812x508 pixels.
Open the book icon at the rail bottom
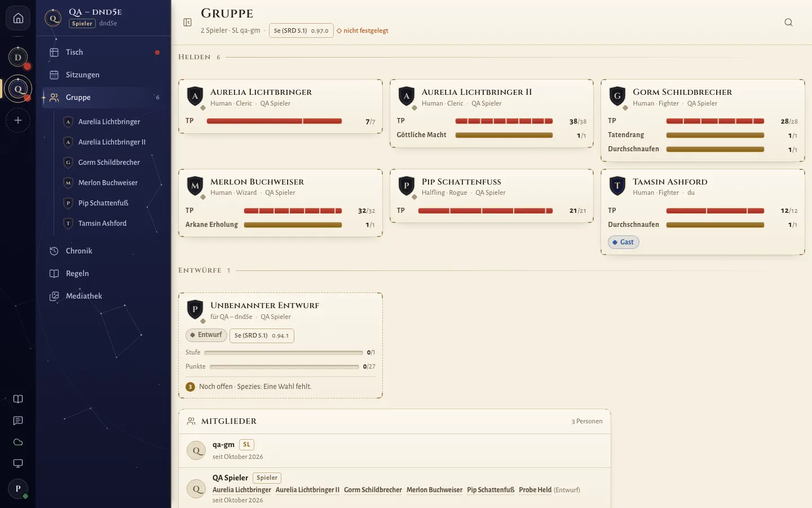point(18,399)
